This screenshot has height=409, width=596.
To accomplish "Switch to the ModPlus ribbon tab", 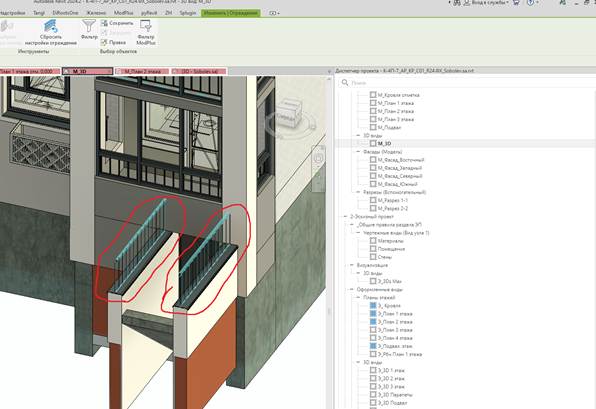I will pyautogui.click(x=124, y=13).
